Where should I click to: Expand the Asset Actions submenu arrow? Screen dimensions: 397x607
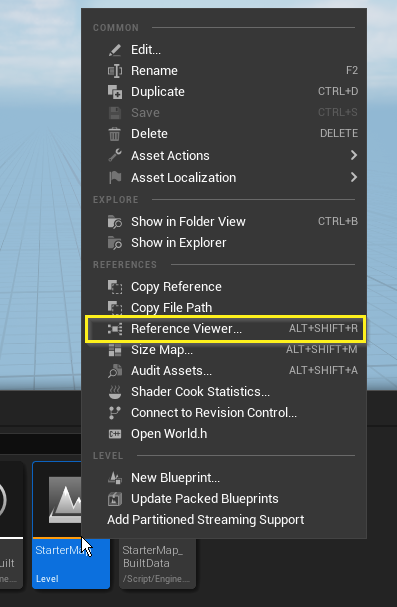coord(353,155)
